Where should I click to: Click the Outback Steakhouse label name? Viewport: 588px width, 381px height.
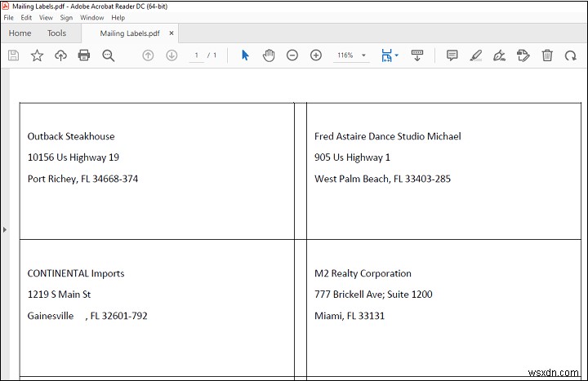[71, 136]
